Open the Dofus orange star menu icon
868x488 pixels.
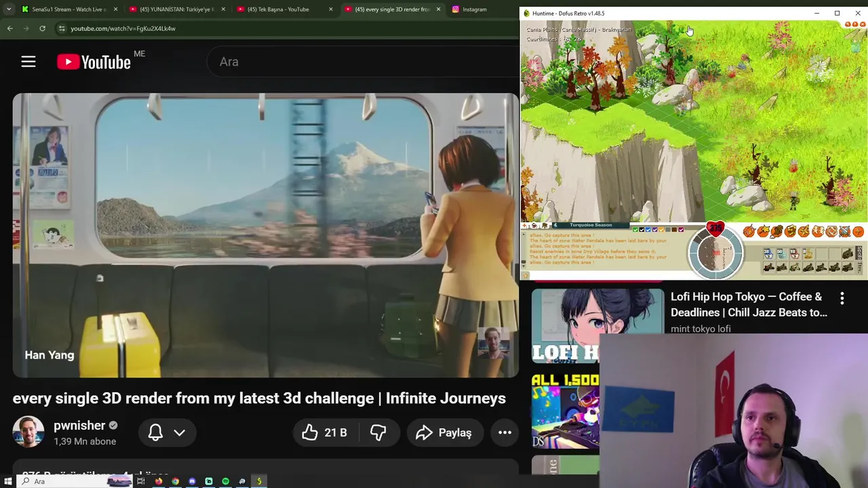[763, 231]
